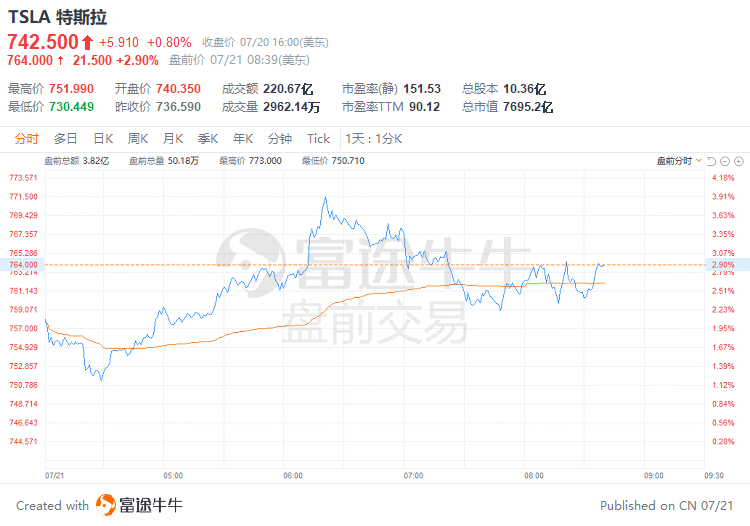Click the TSLA 特斯拉 stock title

(57, 17)
